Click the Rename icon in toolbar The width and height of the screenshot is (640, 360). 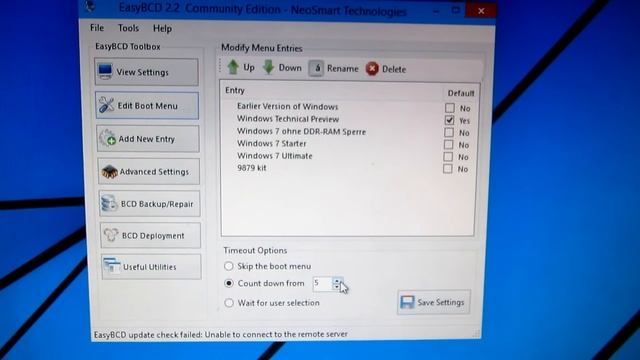point(316,68)
